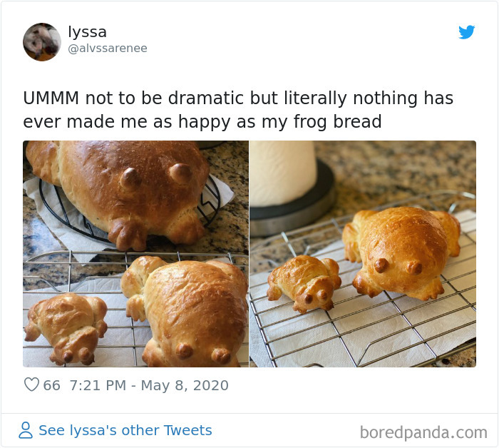Select the tweet text about frog bread

(238, 110)
